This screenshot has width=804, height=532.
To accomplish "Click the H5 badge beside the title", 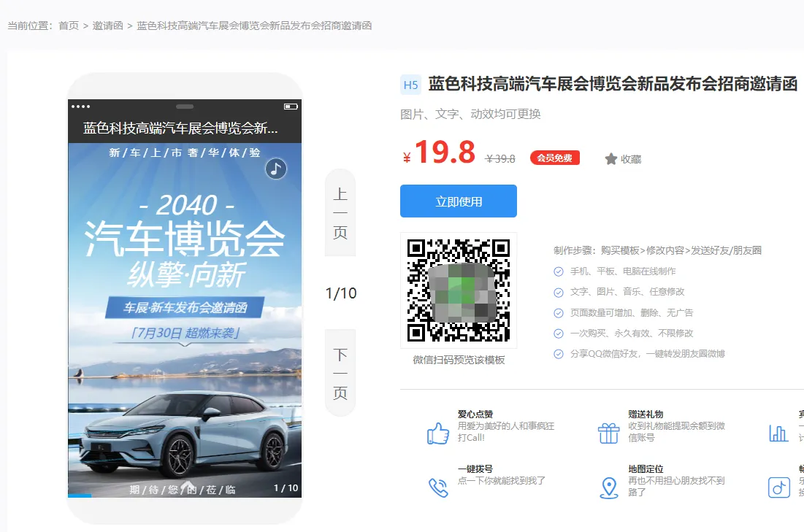I will click(x=410, y=85).
